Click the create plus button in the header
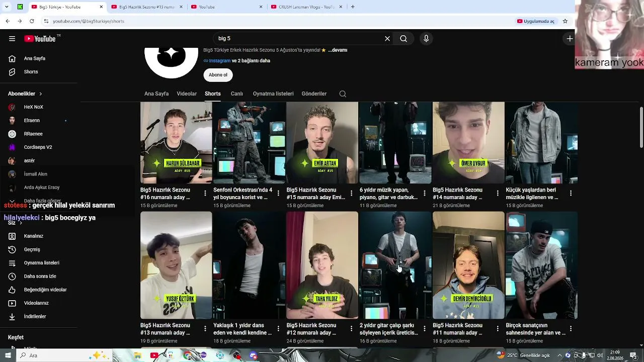Image resolution: width=644 pixels, height=362 pixels. tap(570, 39)
